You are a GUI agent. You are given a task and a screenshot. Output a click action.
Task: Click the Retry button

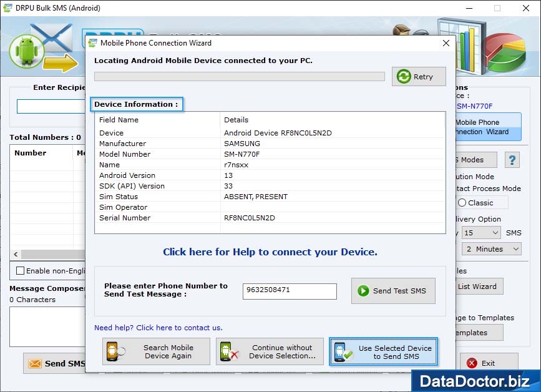pos(419,77)
